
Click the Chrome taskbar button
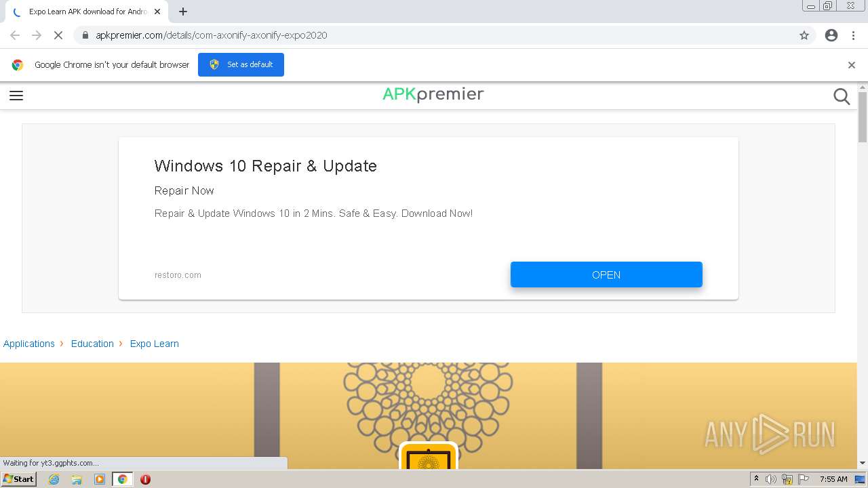point(122,479)
